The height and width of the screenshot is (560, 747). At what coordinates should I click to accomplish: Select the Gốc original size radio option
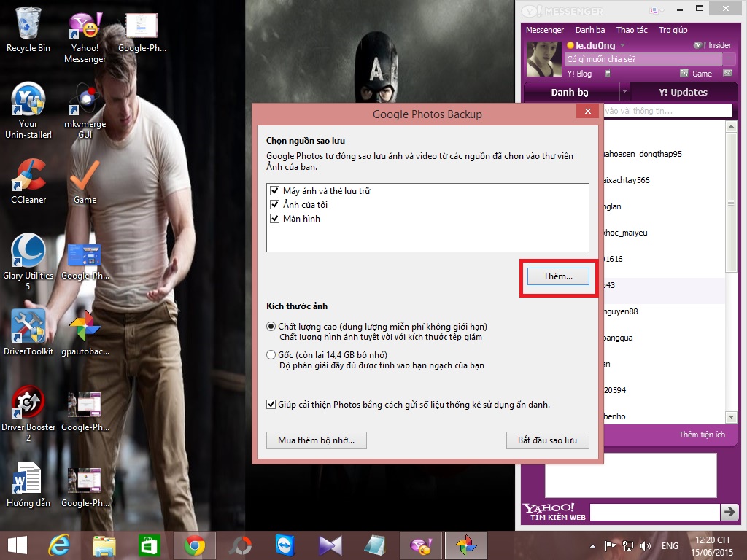271,355
